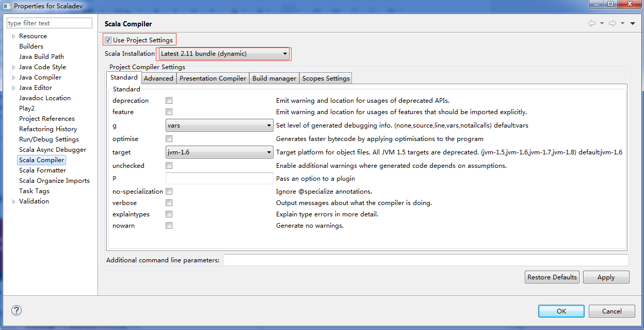Select Builders in the properties tree

(x=31, y=46)
